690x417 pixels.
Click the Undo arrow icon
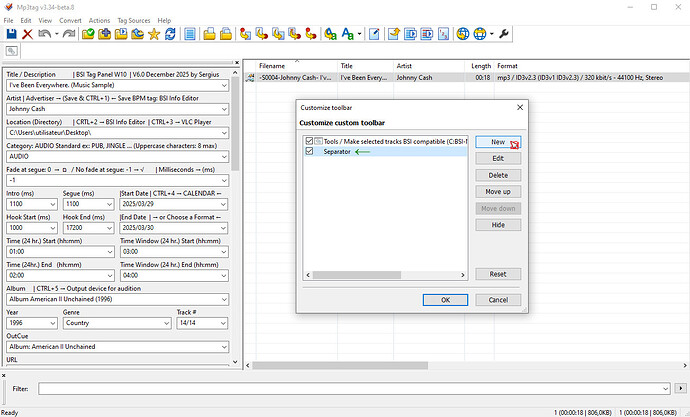pyautogui.click(x=44, y=34)
